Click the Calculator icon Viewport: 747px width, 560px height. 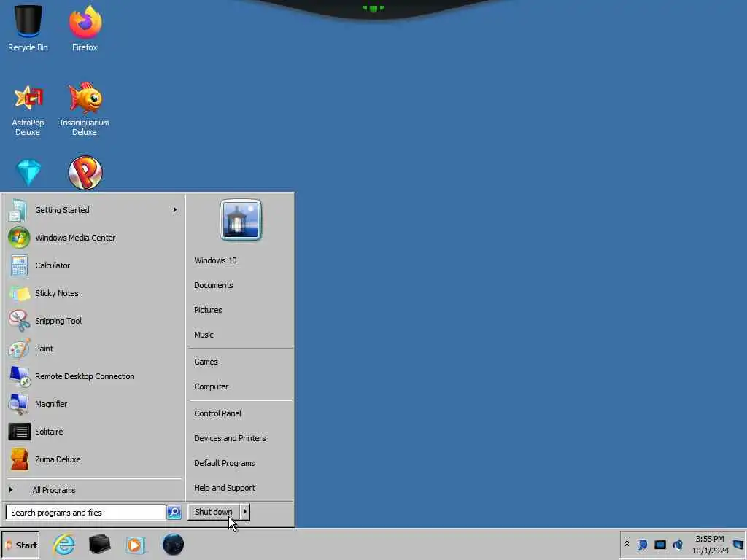click(19, 265)
